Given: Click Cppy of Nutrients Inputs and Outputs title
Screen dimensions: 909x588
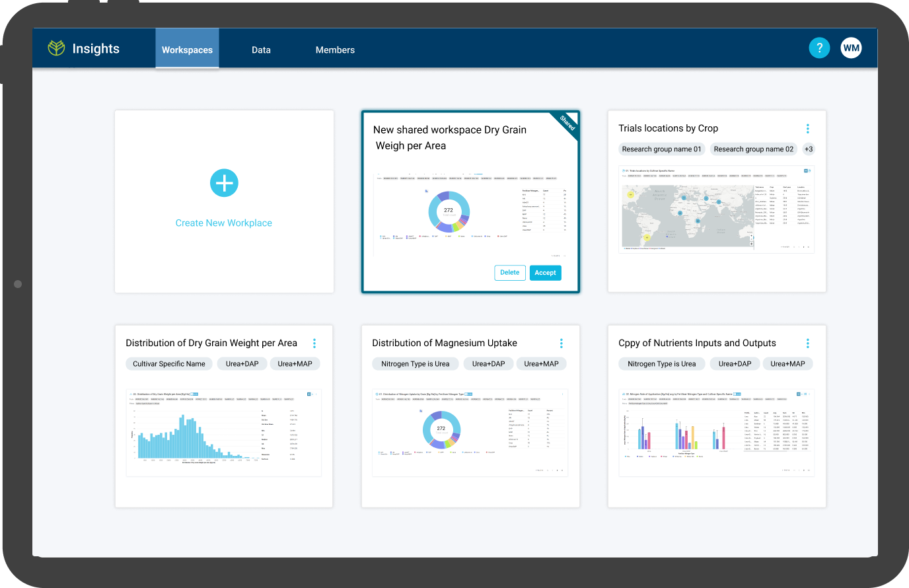Looking at the screenshot, I should 697,343.
